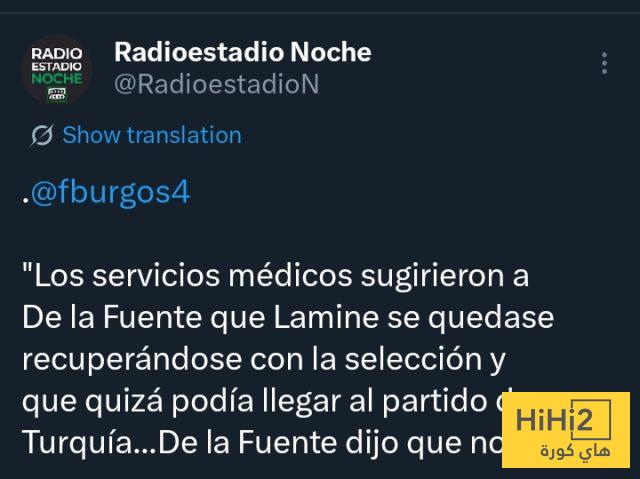
Task: Click the green NOCHE word in avatar
Action: click(x=57, y=78)
